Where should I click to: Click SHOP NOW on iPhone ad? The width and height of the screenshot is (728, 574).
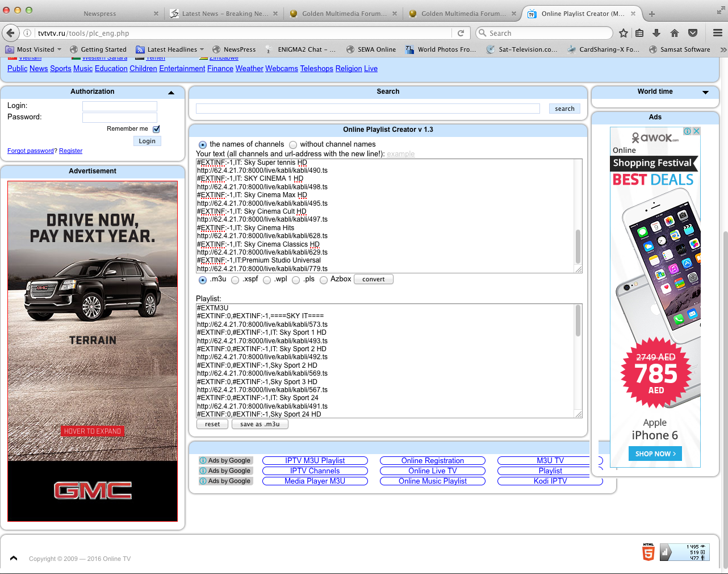pyautogui.click(x=655, y=454)
